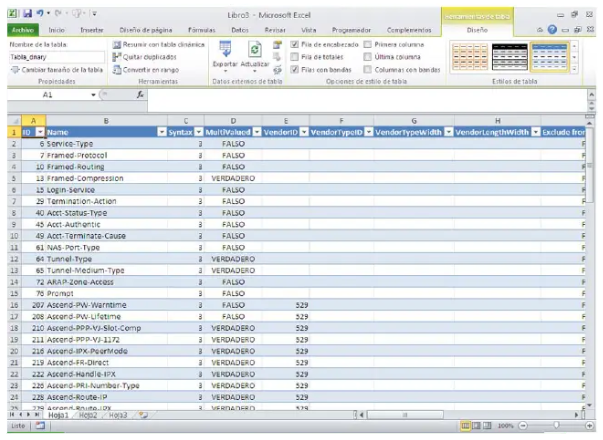Open the Name column filter dropdown

(x=162, y=132)
